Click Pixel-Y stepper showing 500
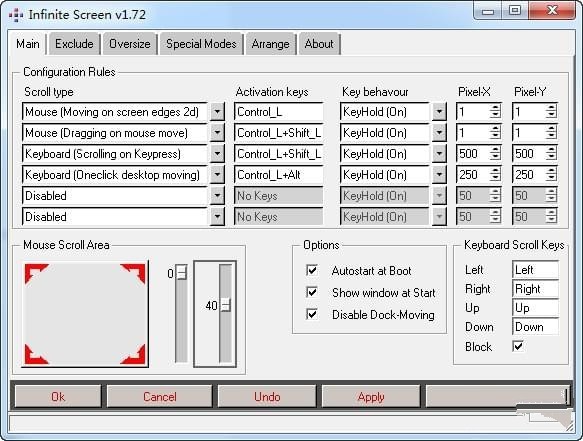 pyautogui.click(x=551, y=154)
